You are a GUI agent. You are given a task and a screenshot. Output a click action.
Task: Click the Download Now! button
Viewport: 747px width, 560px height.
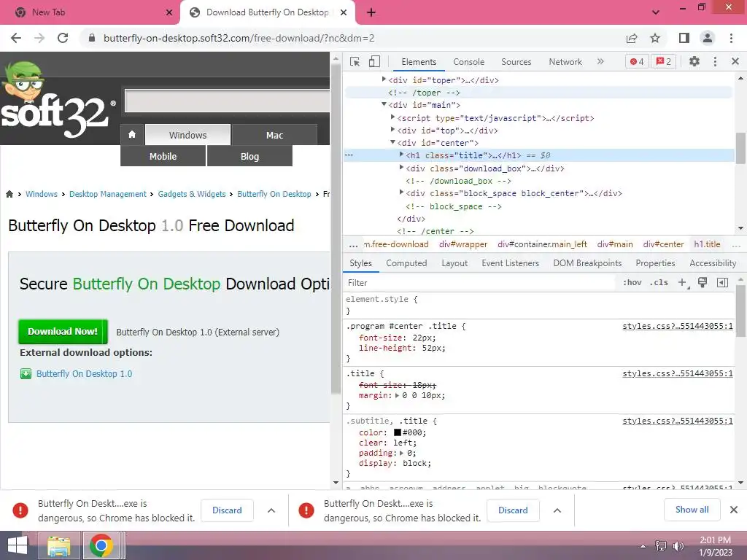63,332
